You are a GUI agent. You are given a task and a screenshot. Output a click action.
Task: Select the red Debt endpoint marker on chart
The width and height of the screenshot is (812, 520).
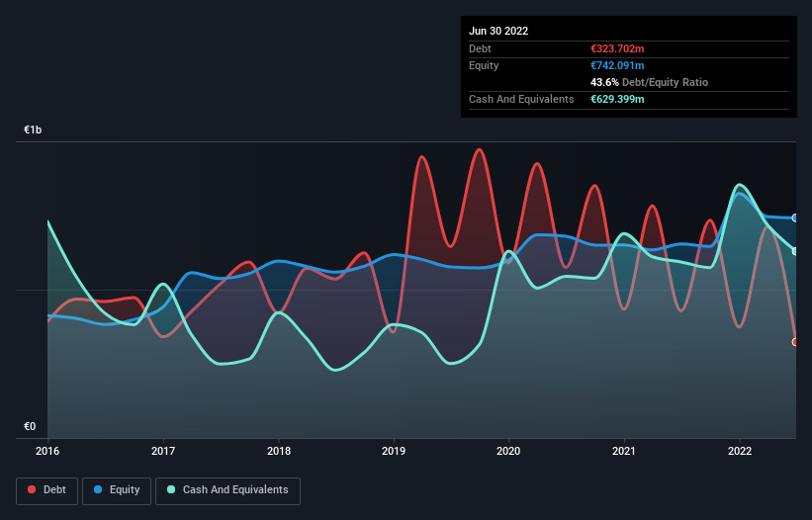pos(795,342)
